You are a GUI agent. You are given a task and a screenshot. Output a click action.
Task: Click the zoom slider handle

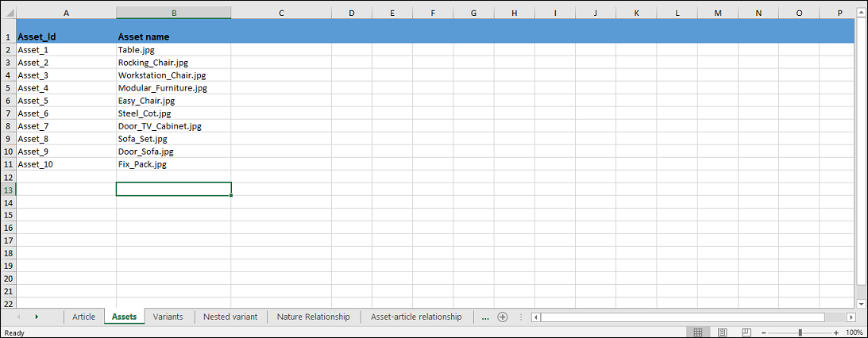click(x=800, y=332)
